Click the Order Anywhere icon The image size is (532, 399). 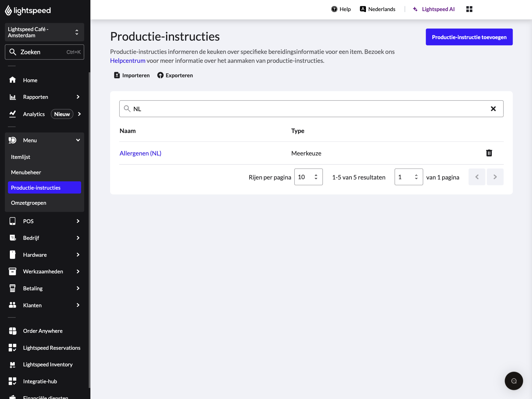[13, 331]
